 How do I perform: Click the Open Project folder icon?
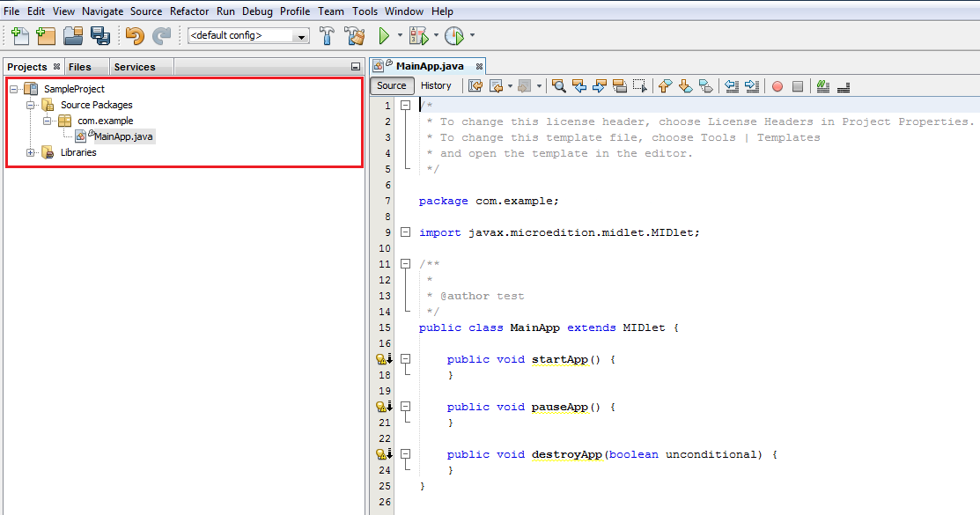pyautogui.click(x=73, y=35)
